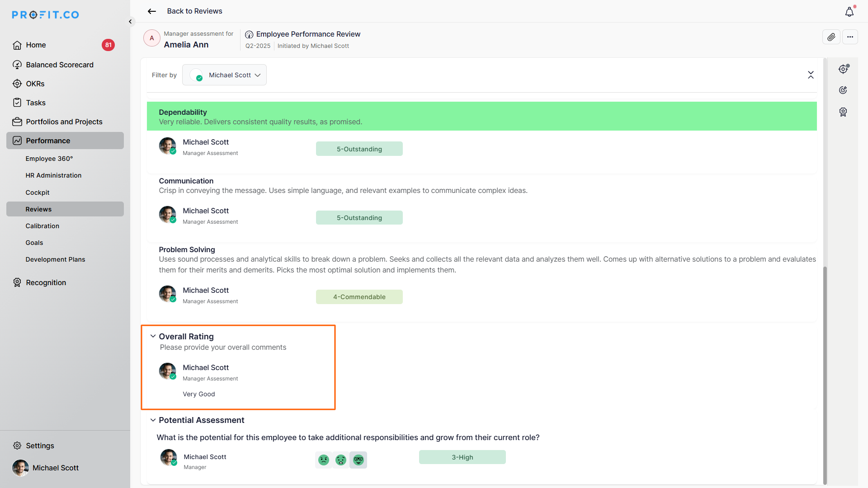The image size is (868, 488).
Task: Select the glasses face potential emoji
Action: [x=359, y=460]
